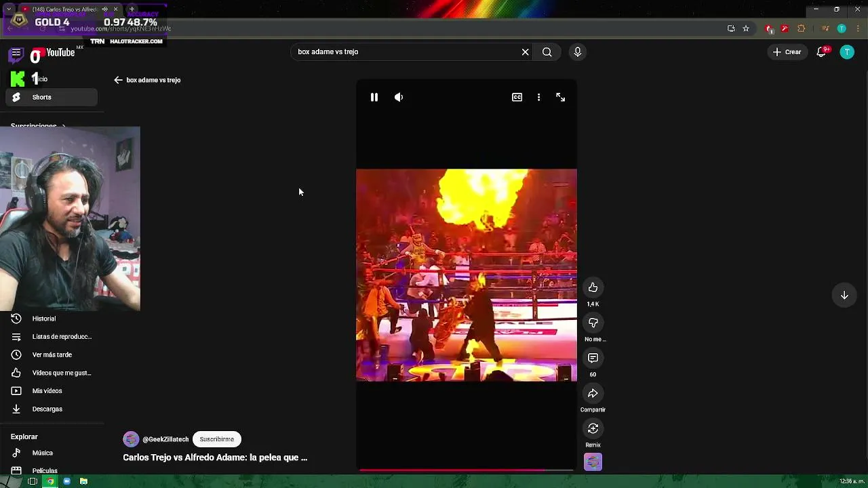868x488 pixels.
Task: Open Chrome tab search dropdown arrow
Action: coord(8,9)
